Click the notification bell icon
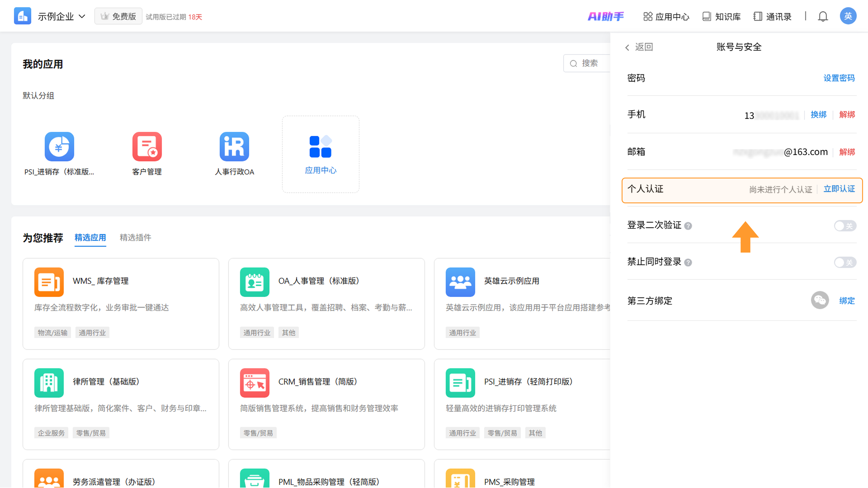Screen dimensions: 868x488 click(823, 16)
